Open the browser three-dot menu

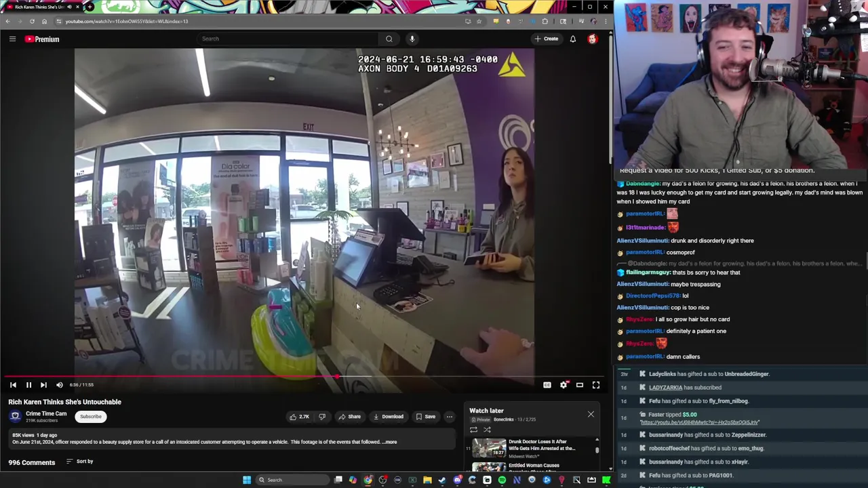pyautogui.click(x=606, y=21)
